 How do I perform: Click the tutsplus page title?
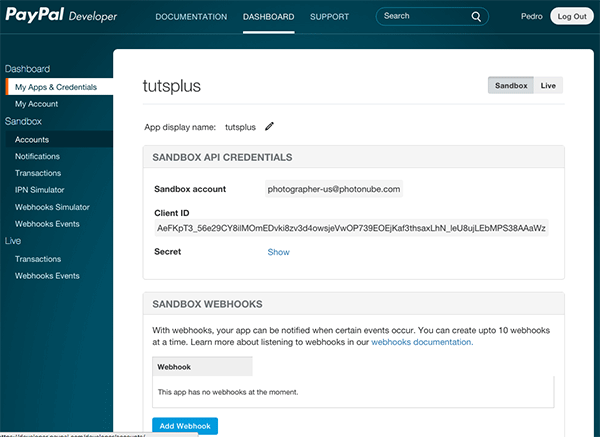coord(171,86)
